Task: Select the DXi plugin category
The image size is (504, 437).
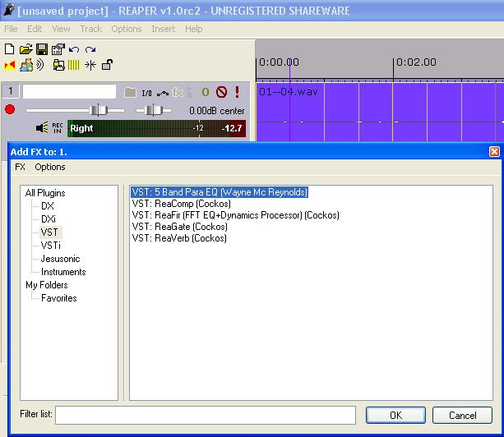Action: pos(49,219)
